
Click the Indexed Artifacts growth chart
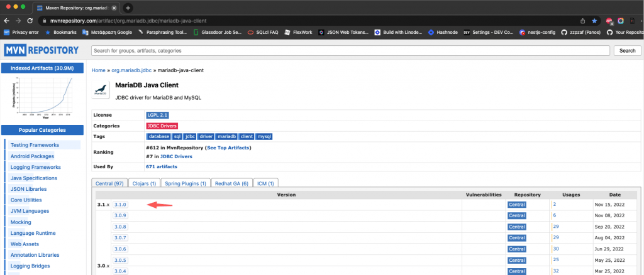(x=43, y=97)
